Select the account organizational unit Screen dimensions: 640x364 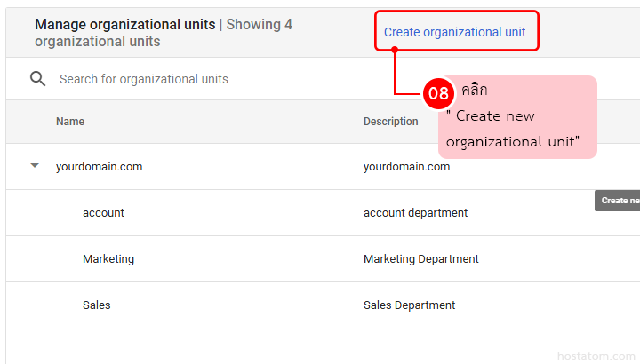click(103, 212)
